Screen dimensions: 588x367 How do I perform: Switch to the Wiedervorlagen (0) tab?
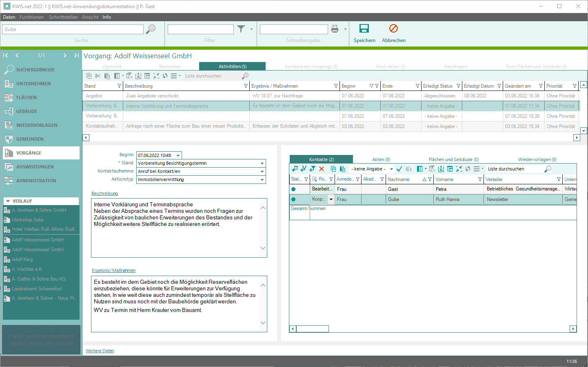click(x=537, y=159)
